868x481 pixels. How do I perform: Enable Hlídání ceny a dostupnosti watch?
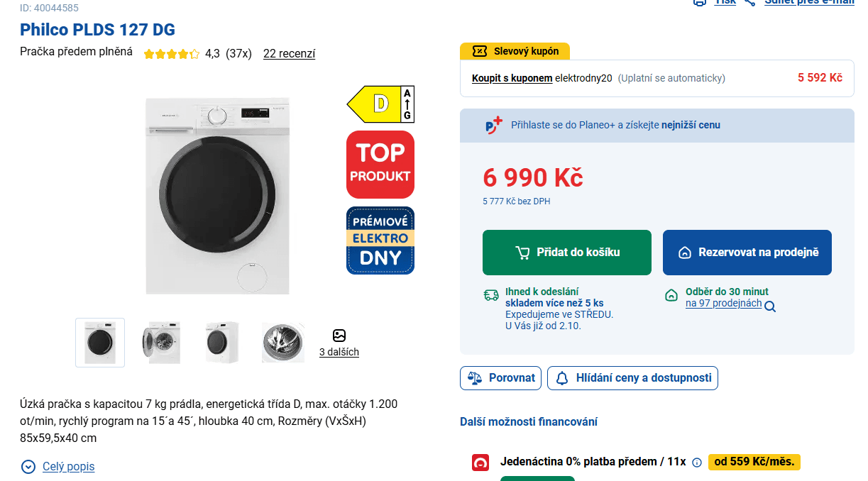tap(632, 378)
